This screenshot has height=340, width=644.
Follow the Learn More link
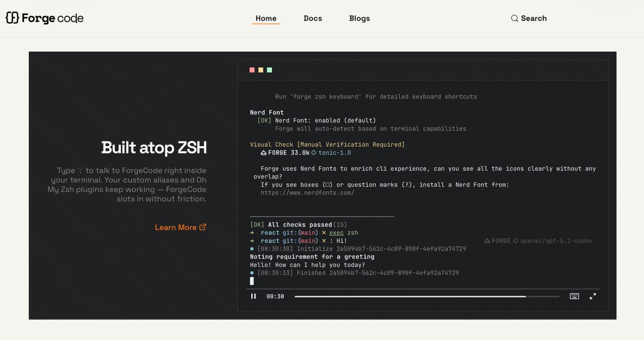tap(180, 227)
